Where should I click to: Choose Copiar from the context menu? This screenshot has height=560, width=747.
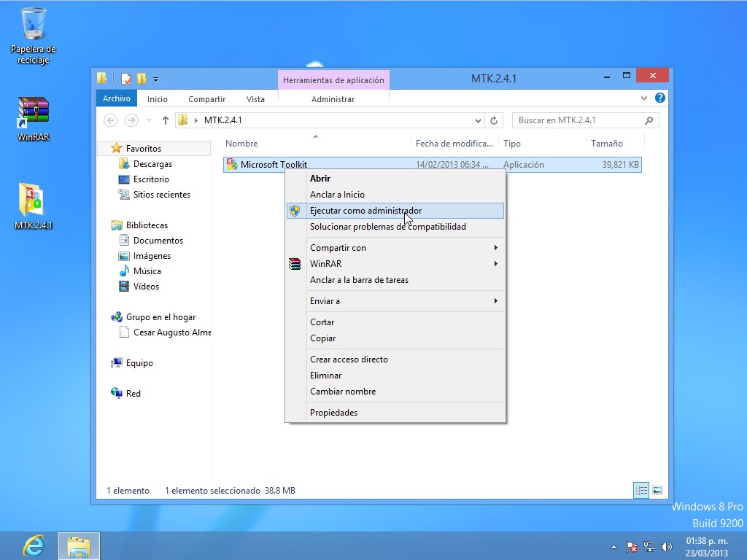pyautogui.click(x=395, y=338)
